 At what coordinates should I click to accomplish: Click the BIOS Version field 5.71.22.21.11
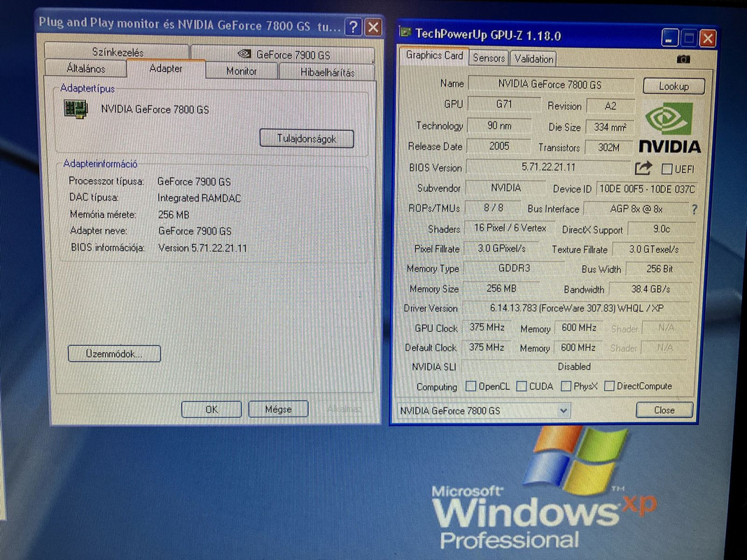pyautogui.click(x=548, y=167)
